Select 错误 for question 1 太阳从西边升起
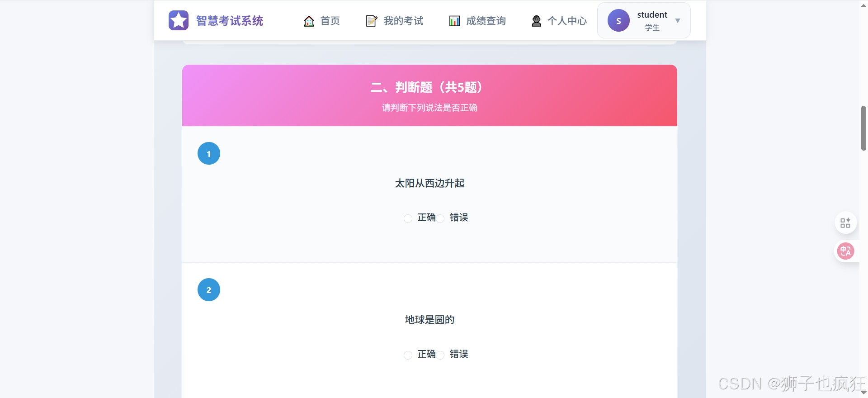The image size is (868, 398). [441, 218]
